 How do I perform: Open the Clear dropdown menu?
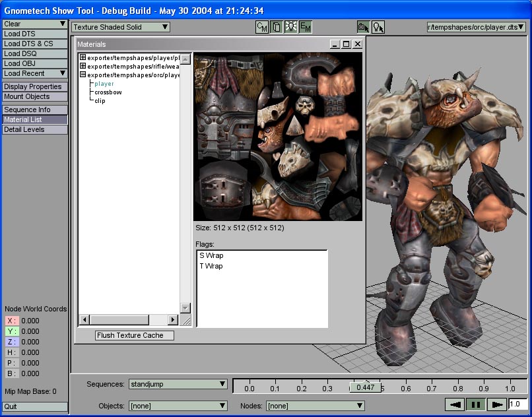tap(35, 24)
